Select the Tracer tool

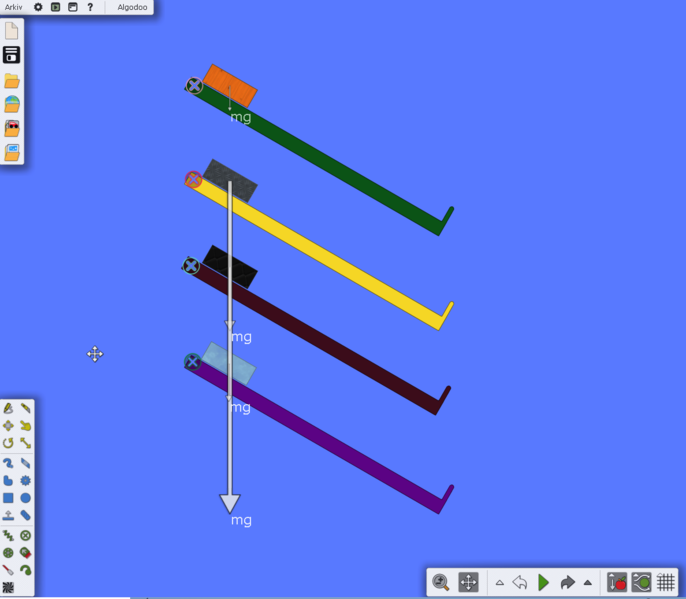(x=25, y=570)
